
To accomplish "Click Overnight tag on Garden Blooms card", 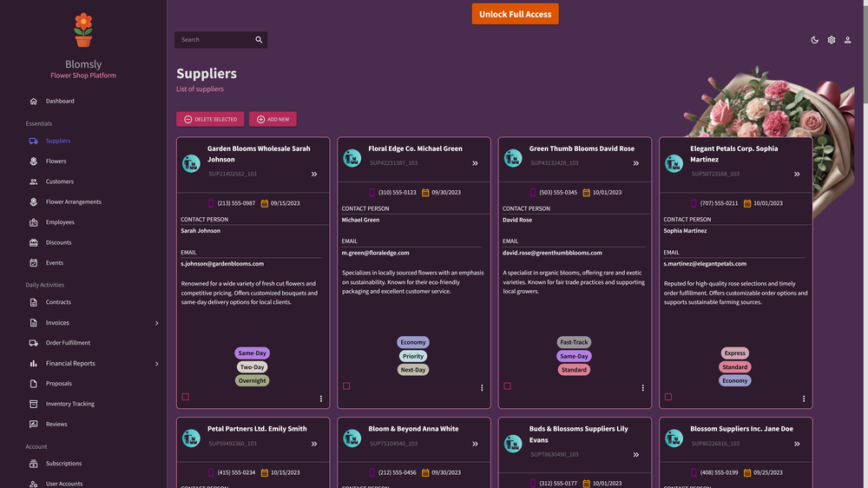I will click(x=252, y=380).
